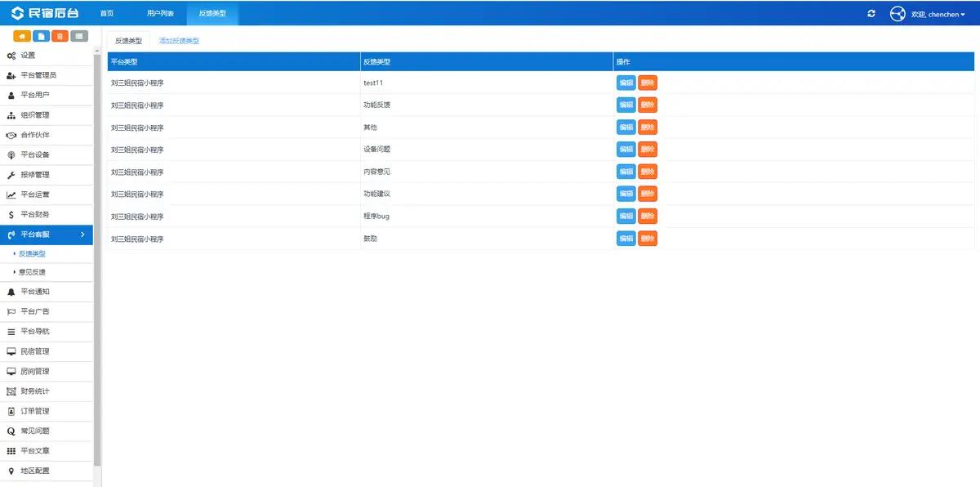Delete the 鼓励 row

coord(648,238)
